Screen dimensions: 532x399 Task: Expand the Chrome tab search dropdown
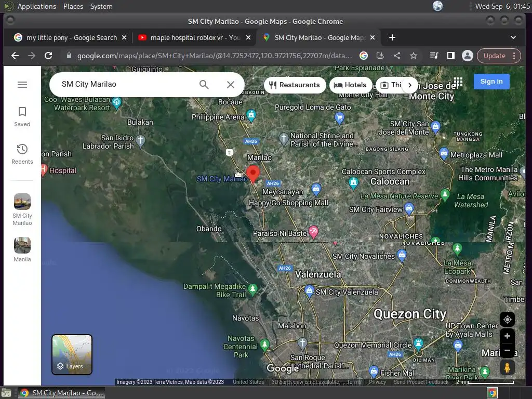(x=513, y=37)
